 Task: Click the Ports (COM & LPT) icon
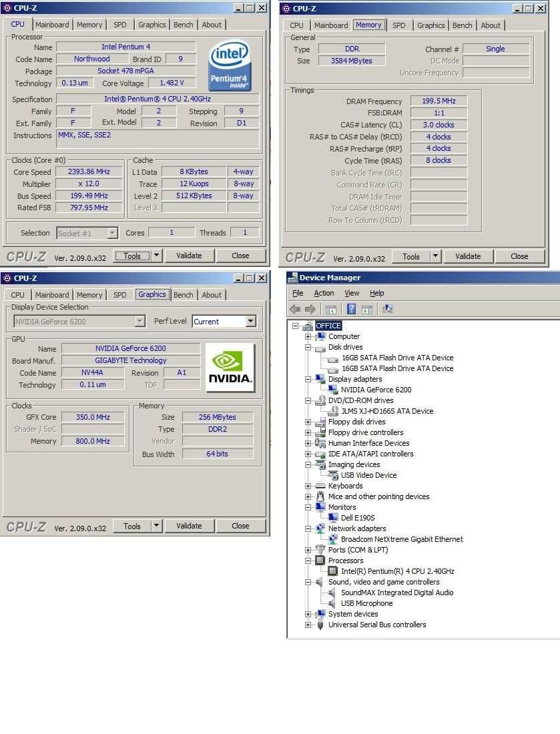[320, 550]
